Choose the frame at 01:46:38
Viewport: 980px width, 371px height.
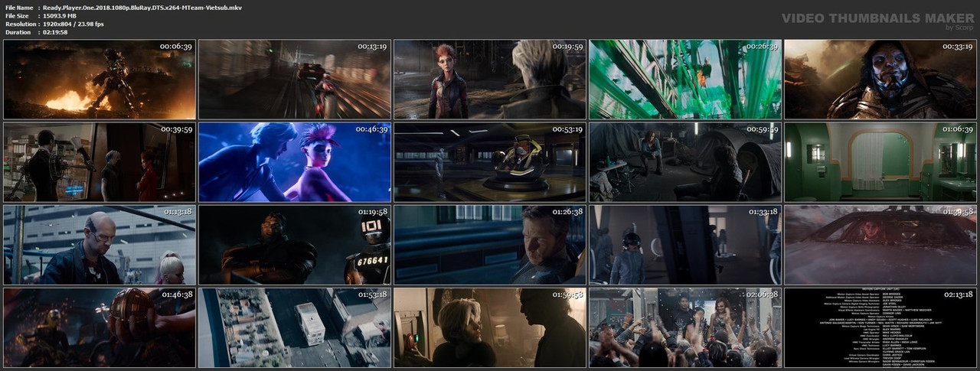(x=100, y=327)
